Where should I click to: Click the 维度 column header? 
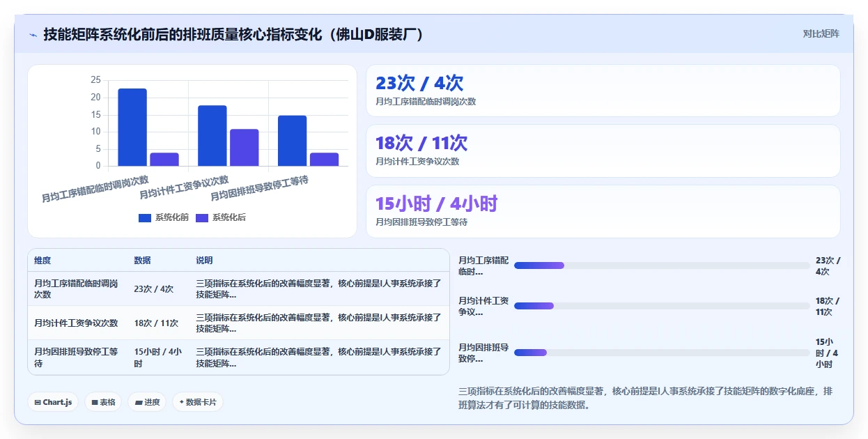[x=42, y=261]
